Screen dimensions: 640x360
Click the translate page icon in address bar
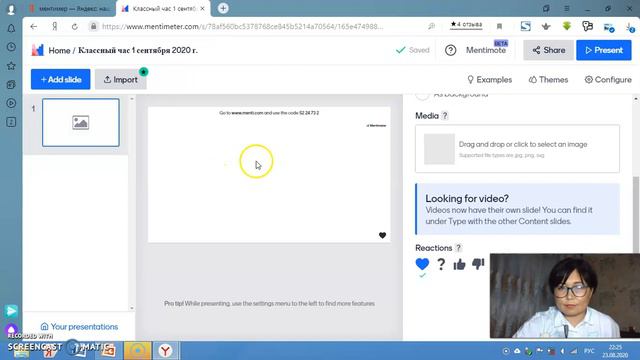pos(431,26)
